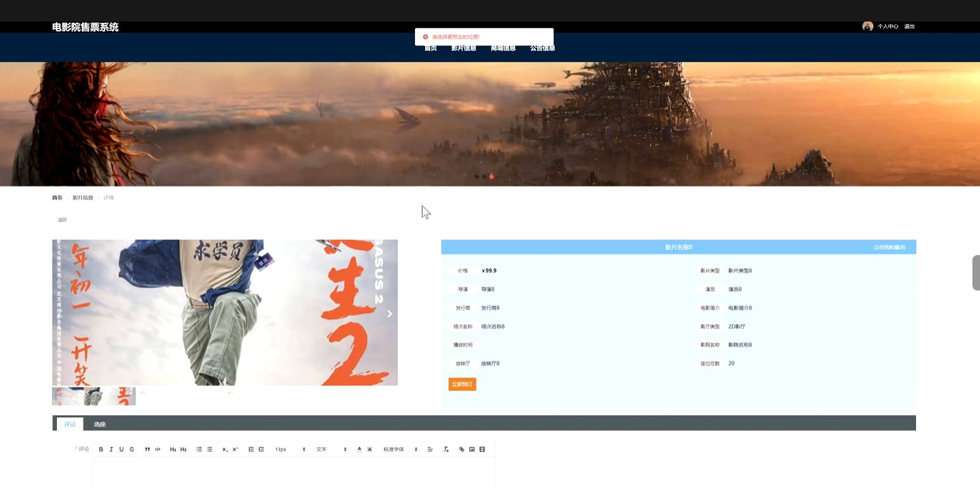Click the user avatar in header

click(867, 27)
